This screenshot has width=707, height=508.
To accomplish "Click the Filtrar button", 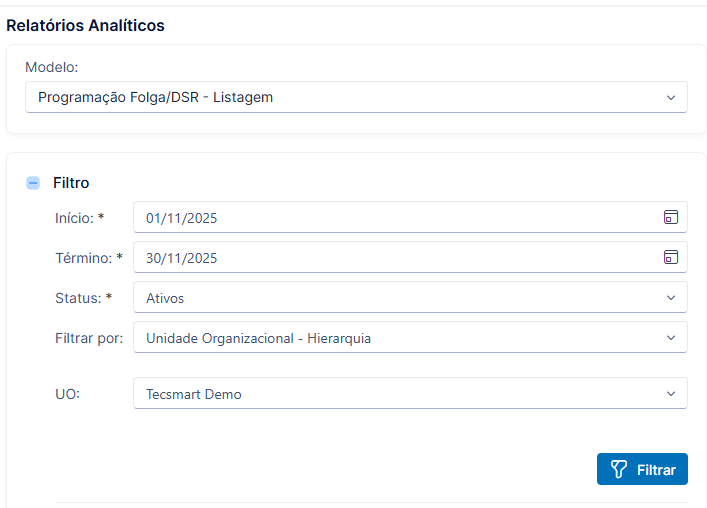I will [x=642, y=469].
